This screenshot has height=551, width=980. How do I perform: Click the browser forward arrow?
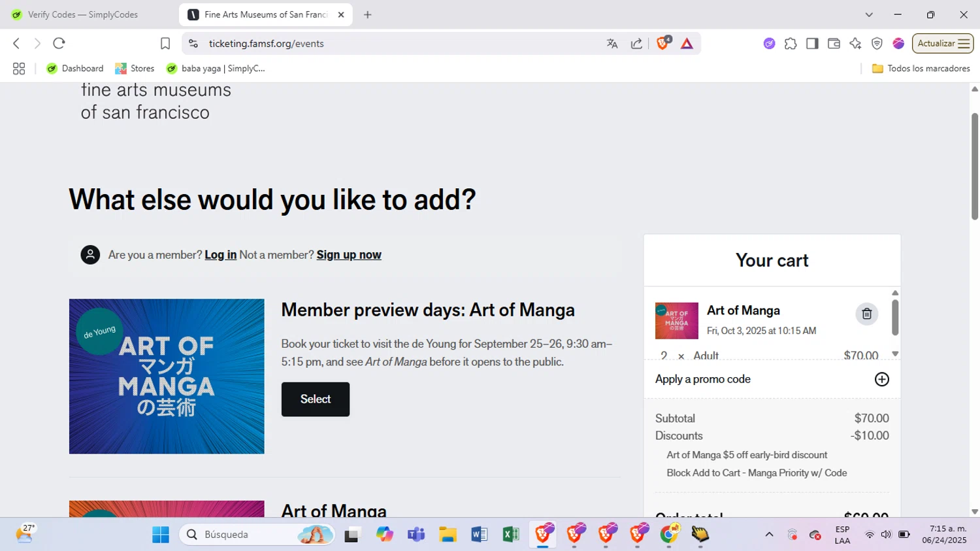coord(37,44)
